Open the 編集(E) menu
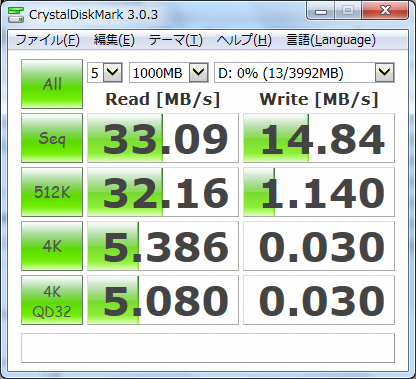The image size is (416, 379). tap(114, 40)
